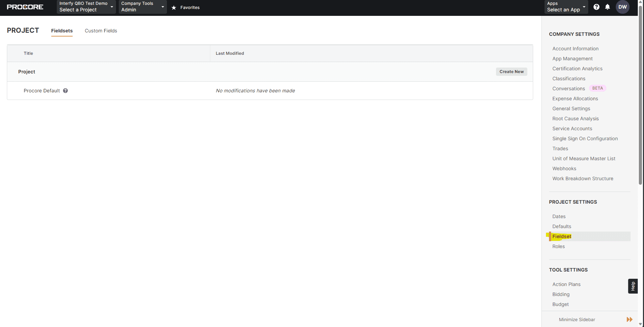Navigate to Roles under Project Settings
The width and height of the screenshot is (644, 327).
558,246
